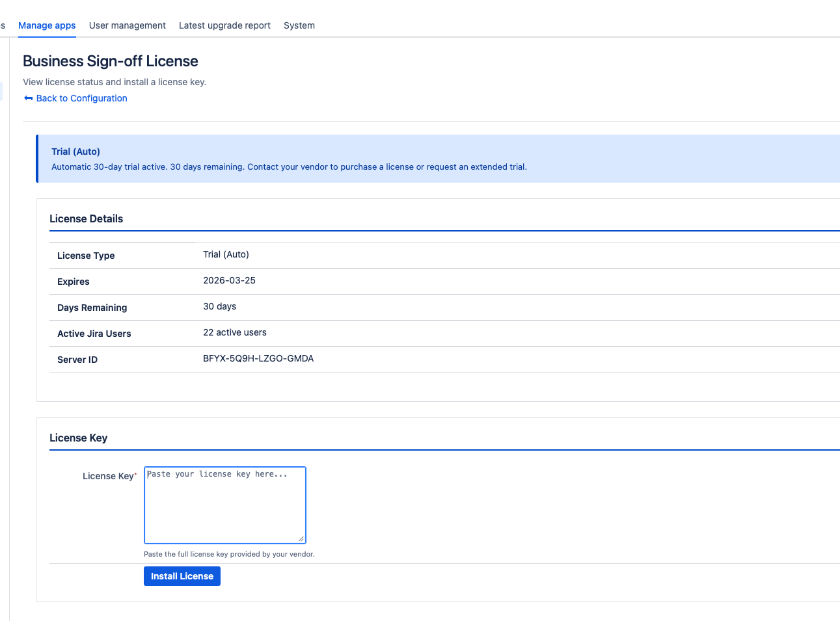Click the Active Jira Users row

click(x=235, y=332)
